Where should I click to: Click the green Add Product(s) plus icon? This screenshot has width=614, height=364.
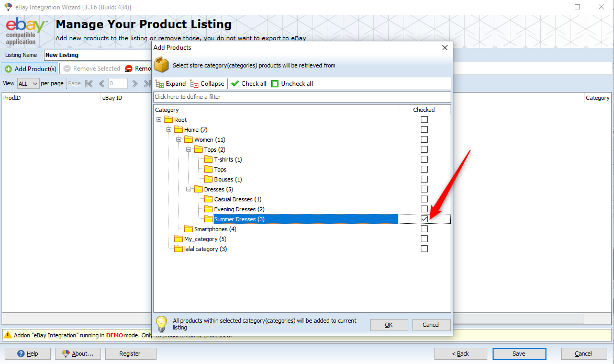point(8,69)
